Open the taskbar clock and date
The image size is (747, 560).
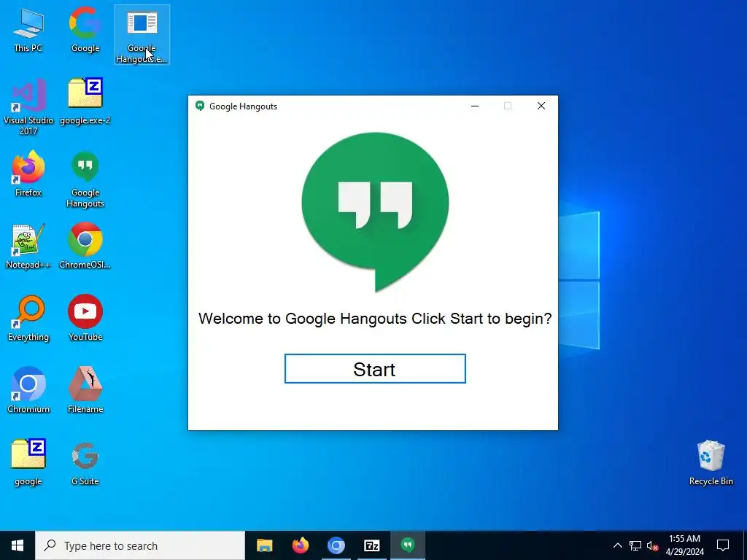[684, 545]
